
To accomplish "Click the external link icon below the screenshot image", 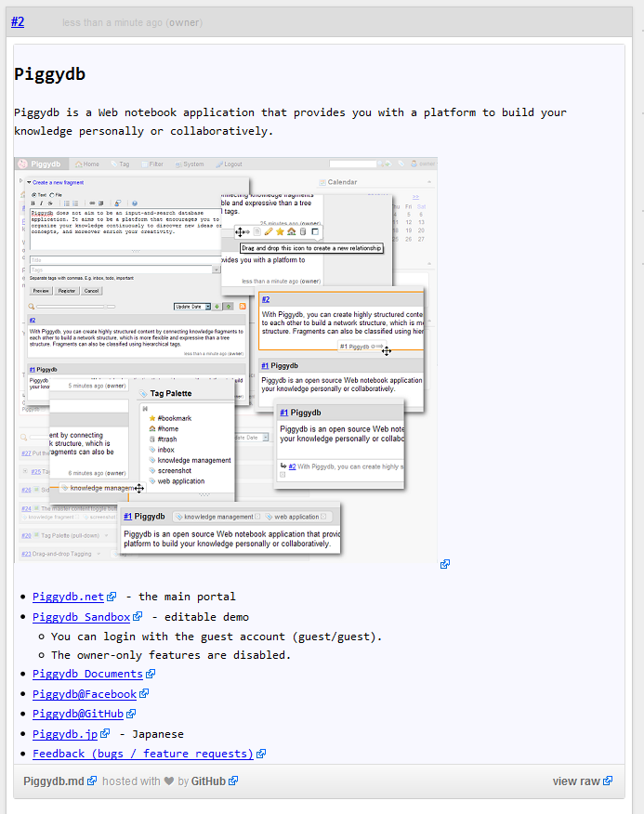I will pos(446,564).
